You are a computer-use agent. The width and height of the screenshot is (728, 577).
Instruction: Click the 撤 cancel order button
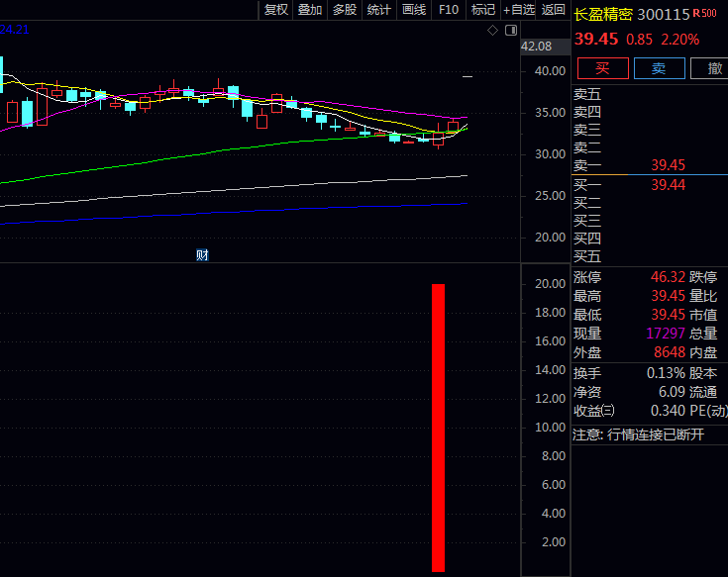tap(710, 68)
